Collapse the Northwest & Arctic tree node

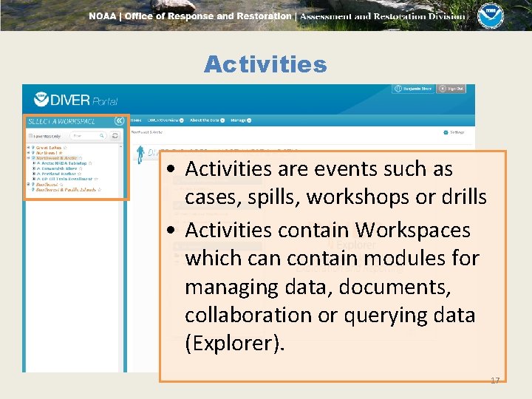[x=29, y=158]
